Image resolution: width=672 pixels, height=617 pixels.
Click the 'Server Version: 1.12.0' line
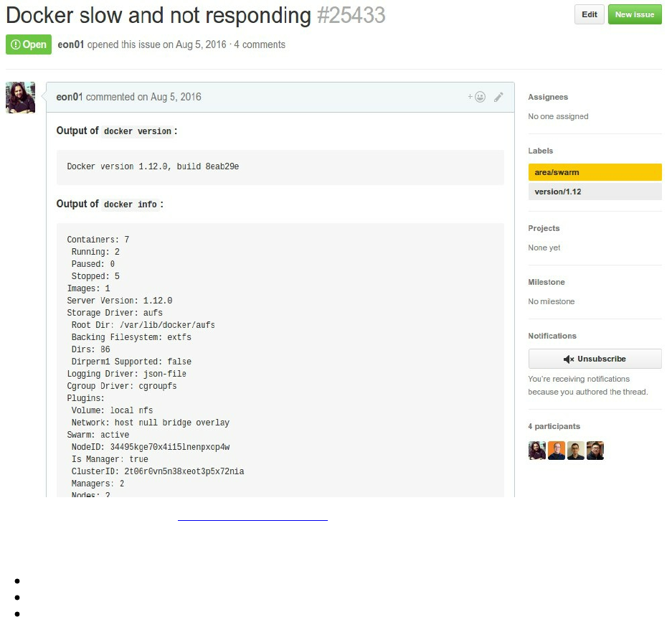pyautogui.click(x=120, y=301)
